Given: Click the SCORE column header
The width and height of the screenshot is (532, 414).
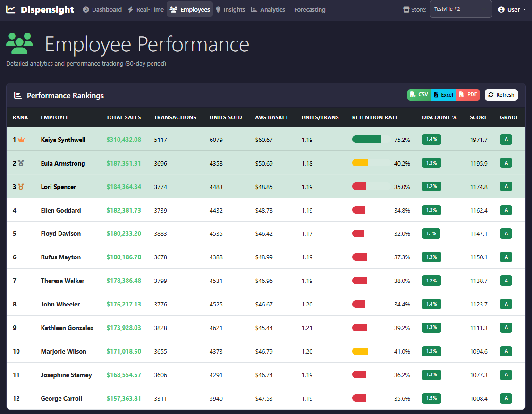Looking at the screenshot, I should click(478, 117).
